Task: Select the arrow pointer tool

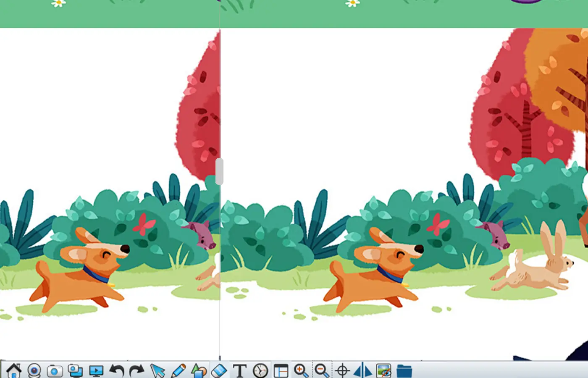Action: (157, 370)
